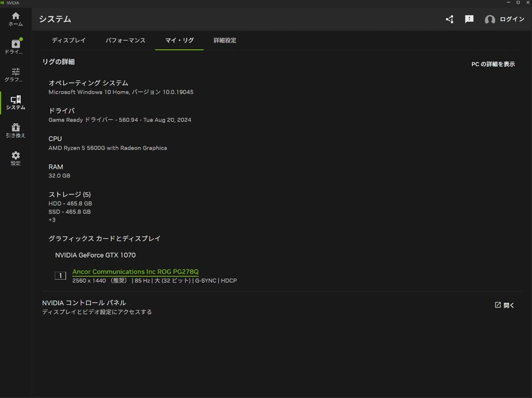
Task: Click the NVIDIA コントロール パネル heading
Action: (x=84, y=303)
